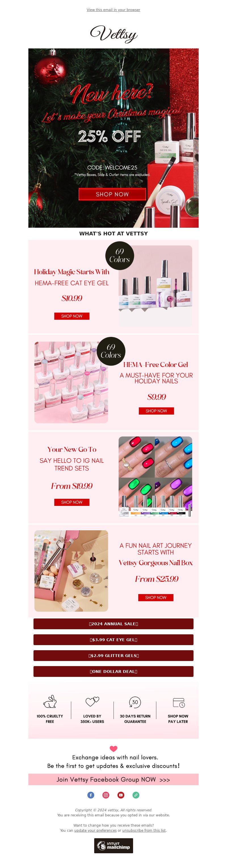Open the YouTube social icon
Screen dimensions: 227x868
121,795
